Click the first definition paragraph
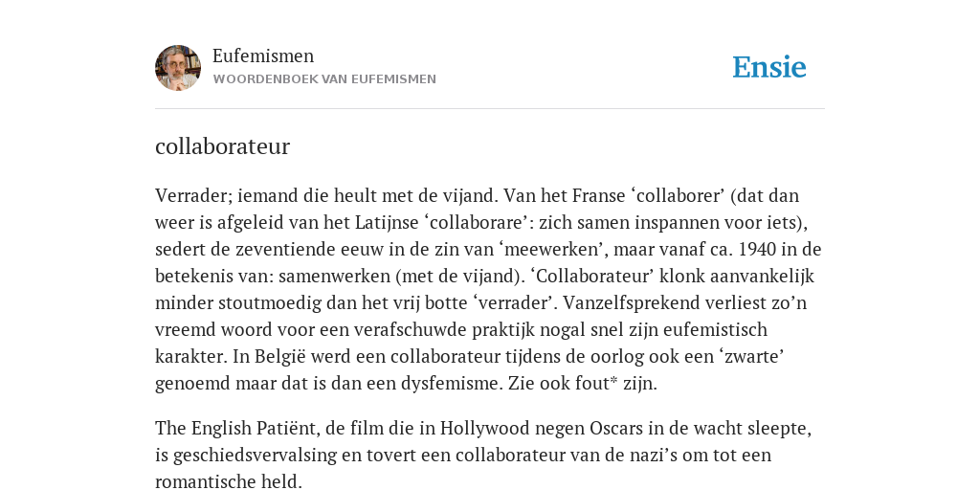Image resolution: width=980 pixels, height=490 pixels. (x=488, y=289)
